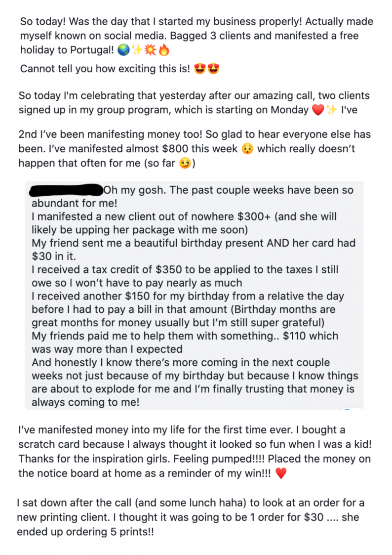
Task: Click the first heart-eyes emoji
Action: pos(200,69)
